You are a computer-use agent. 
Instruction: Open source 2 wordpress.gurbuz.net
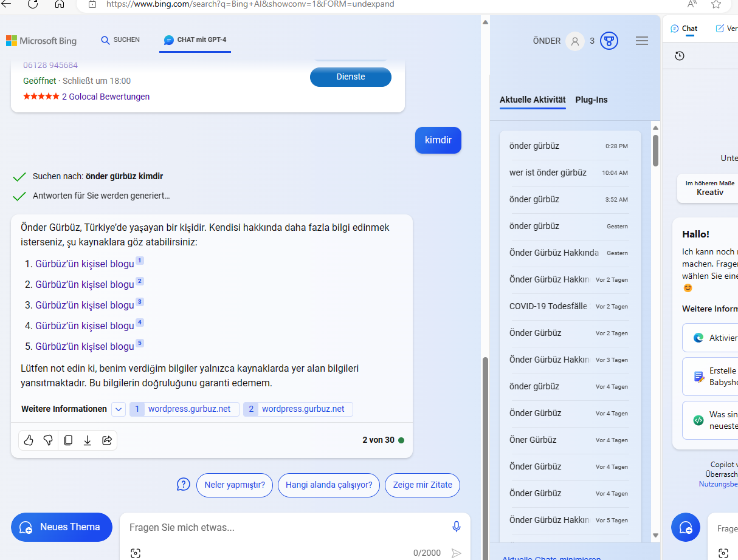[298, 409]
